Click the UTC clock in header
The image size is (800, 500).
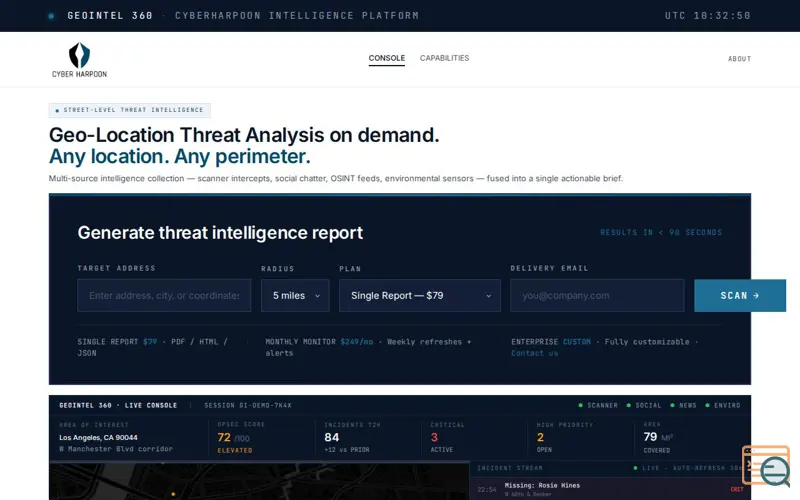pos(708,16)
